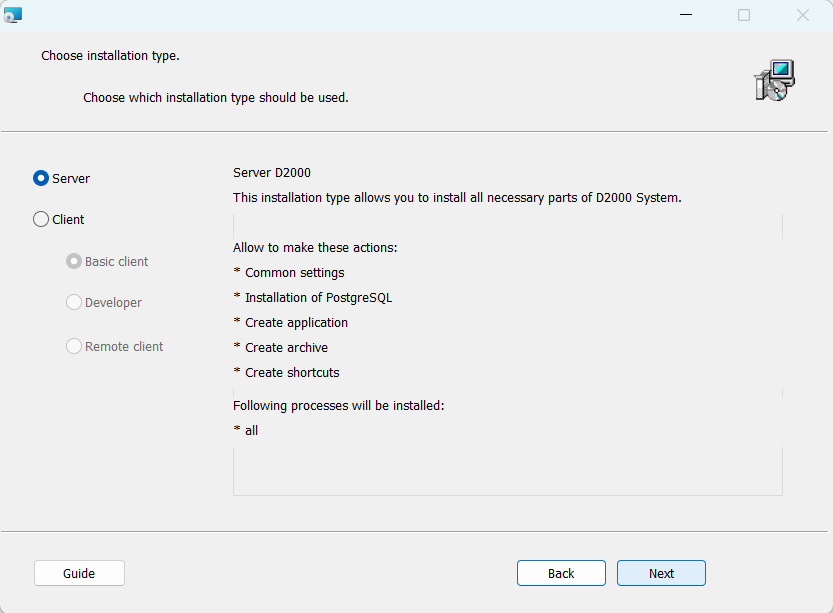Screen dimensions: 833x613
Task: Minimize the installer window
Action: [686, 15]
